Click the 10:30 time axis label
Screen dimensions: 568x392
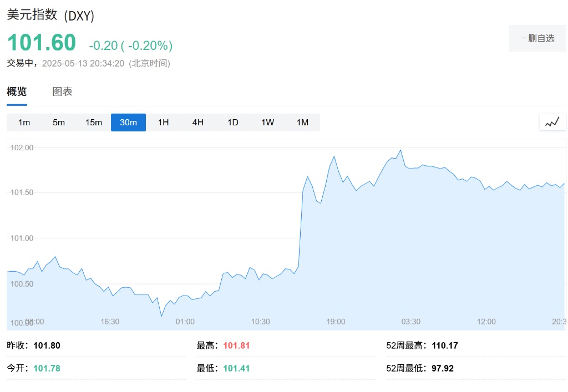coord(260,322)
